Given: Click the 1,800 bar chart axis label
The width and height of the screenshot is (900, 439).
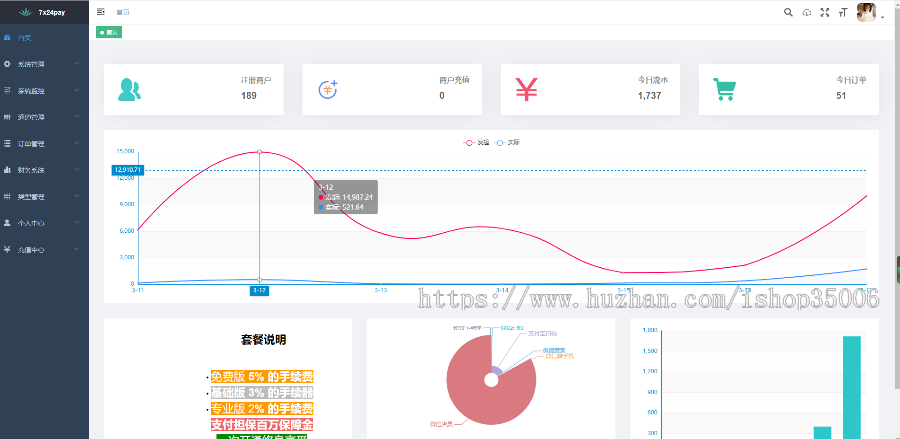Looking at the screenshot, I should (649, 331).
